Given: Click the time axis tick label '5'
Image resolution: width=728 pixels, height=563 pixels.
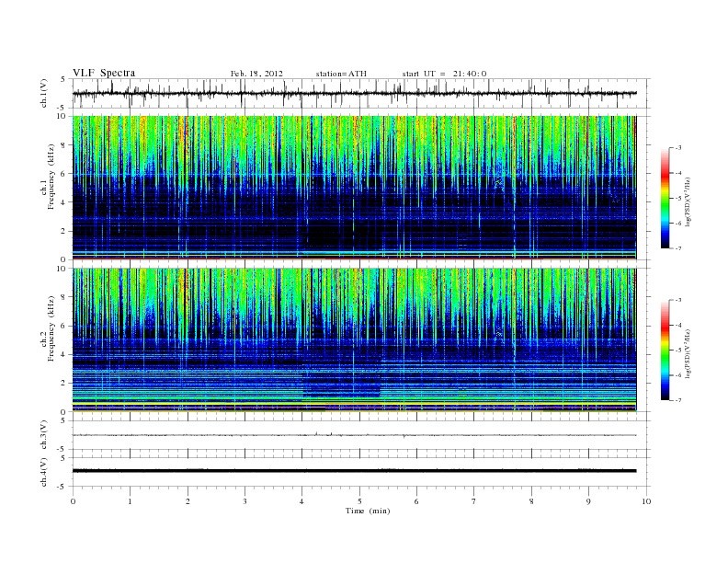Looking at the screenshot, I should tap(359, 501).
